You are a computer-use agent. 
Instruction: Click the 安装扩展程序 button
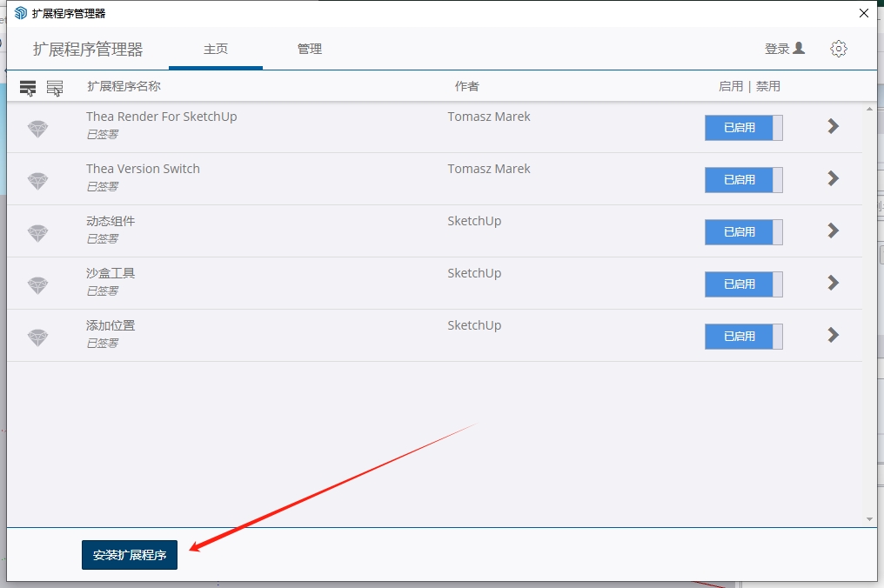(130, 555)
